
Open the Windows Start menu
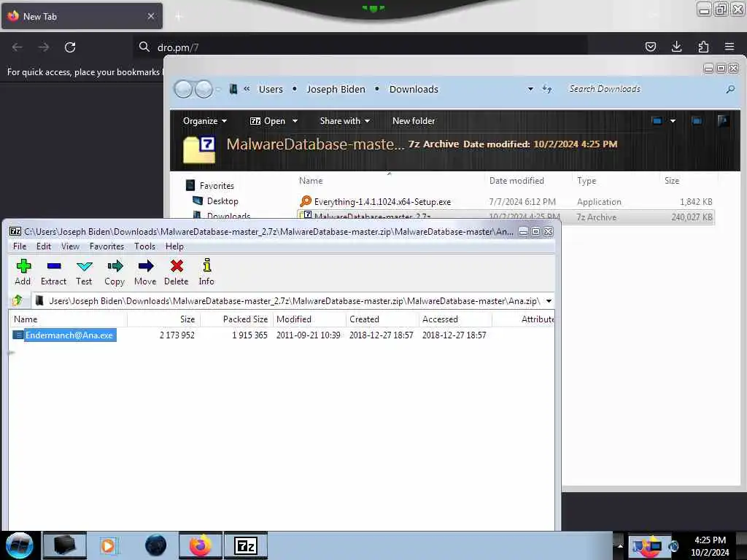(x=19, y=545)
